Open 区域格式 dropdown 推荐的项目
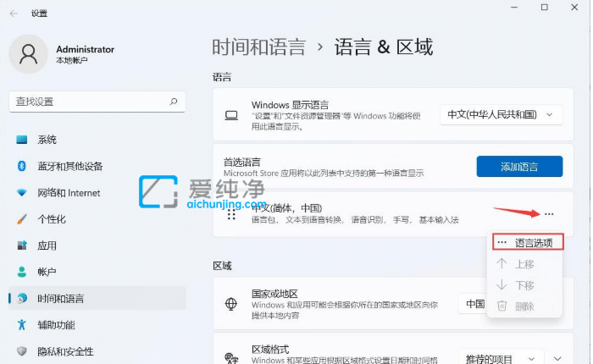 point(502,358)
